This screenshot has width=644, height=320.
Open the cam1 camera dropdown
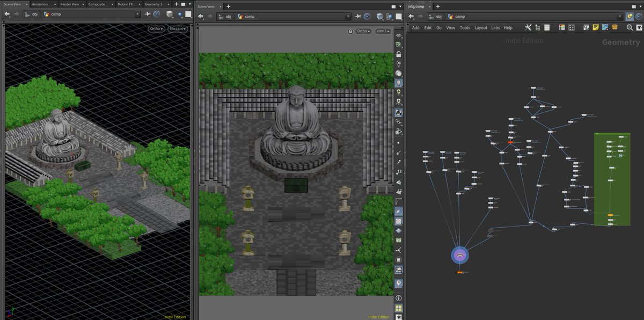pyautogui.click(x=383, y=31)
